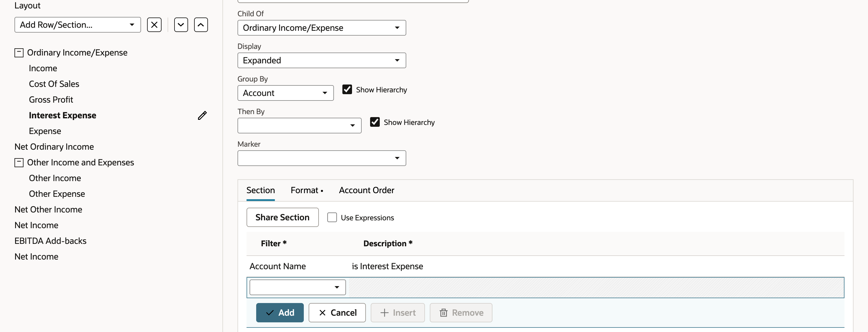This screenshot has height=332, width=868.
Task: Uncheck Show Hierarchy beside Group By
Action: 347,89
